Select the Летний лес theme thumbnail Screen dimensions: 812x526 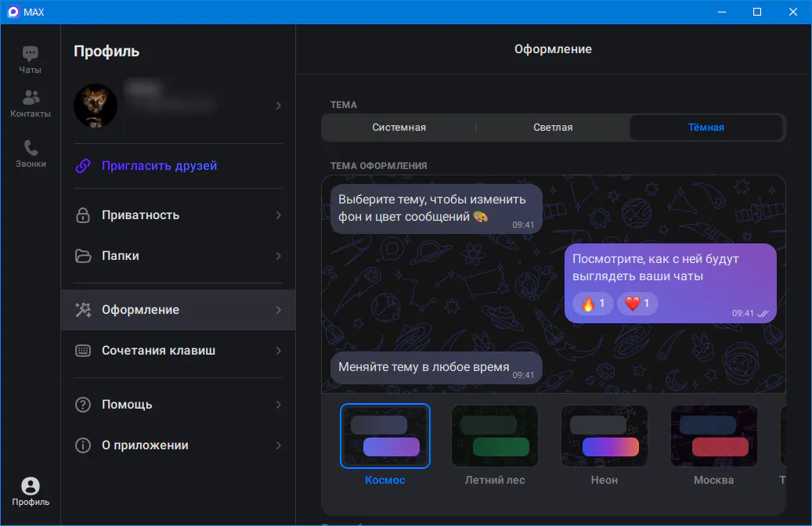tap(494, 436)
